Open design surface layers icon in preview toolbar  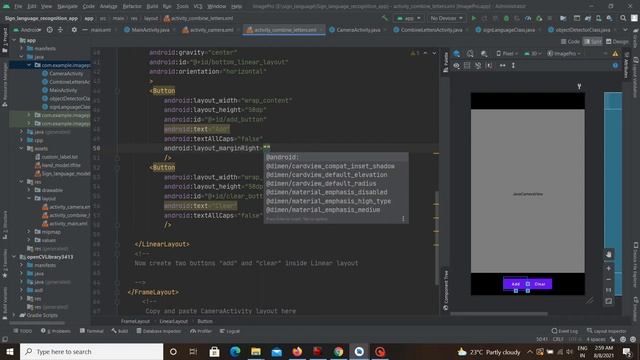(456, 54)
